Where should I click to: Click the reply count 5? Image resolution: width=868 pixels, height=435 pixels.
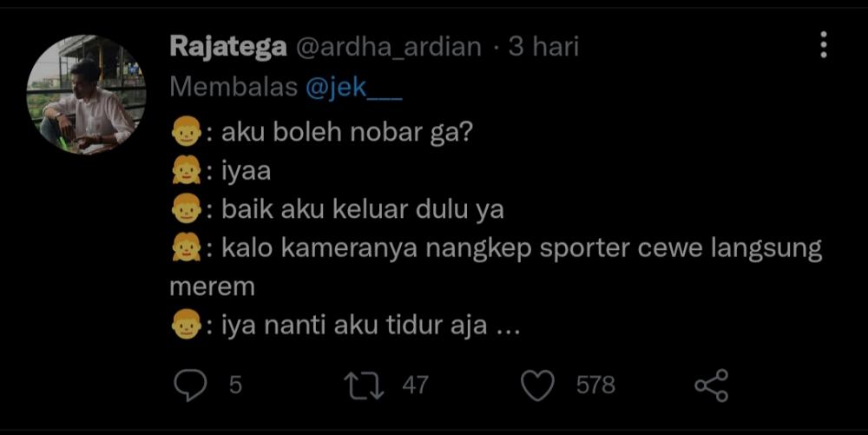click(x=235, y=386)
